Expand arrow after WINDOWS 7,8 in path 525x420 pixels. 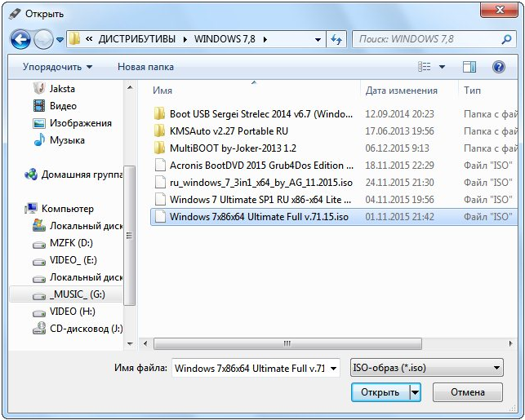pos(265,39)
